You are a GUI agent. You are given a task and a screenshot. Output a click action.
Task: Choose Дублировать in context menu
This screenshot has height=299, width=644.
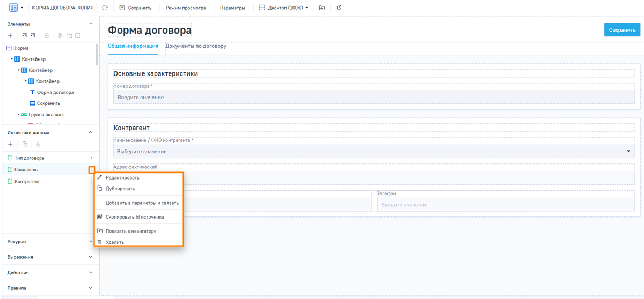click(139, 189)
